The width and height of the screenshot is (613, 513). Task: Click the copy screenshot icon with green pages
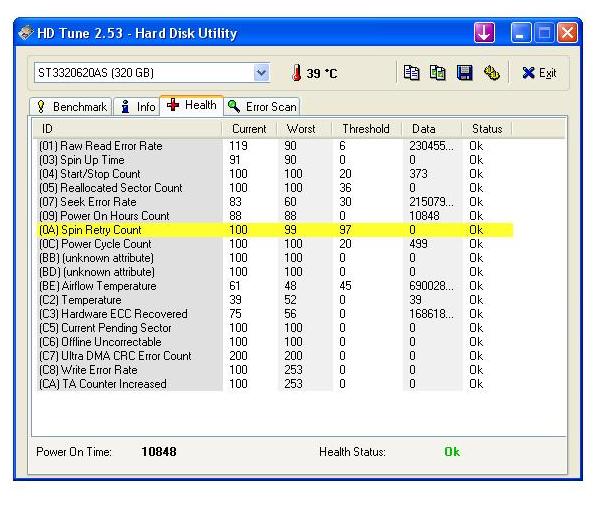[437, 73]
